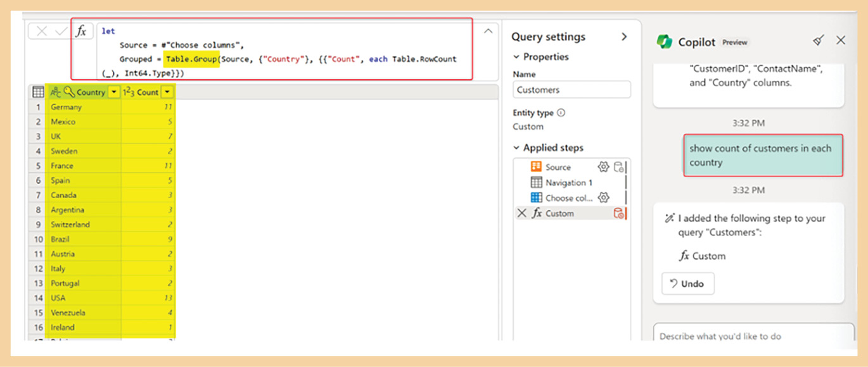Screen dimensions: 868x367
Task: Click the Entity type info icon
Action: (x=561, y=113)
